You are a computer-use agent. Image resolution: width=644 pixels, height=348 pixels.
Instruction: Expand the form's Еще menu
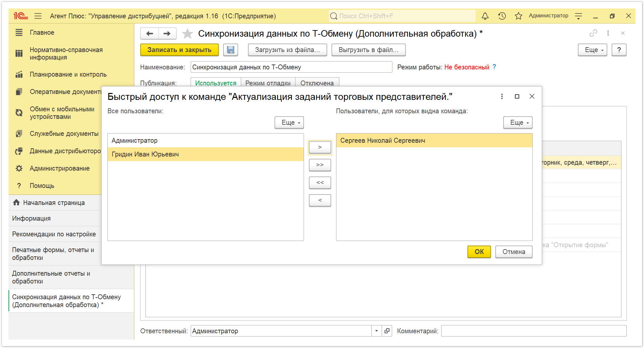click(x=592, y=50)
